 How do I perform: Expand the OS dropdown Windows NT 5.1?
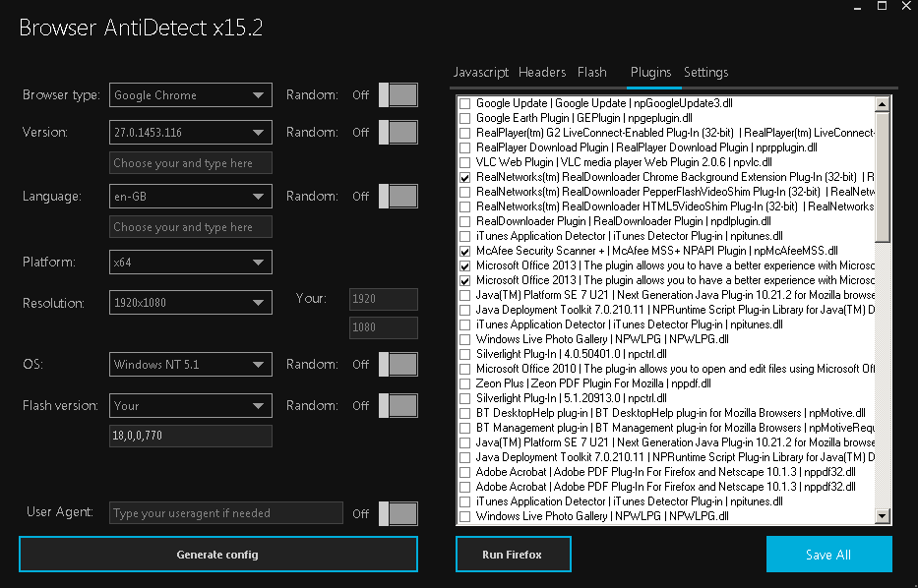coord(191,365)
